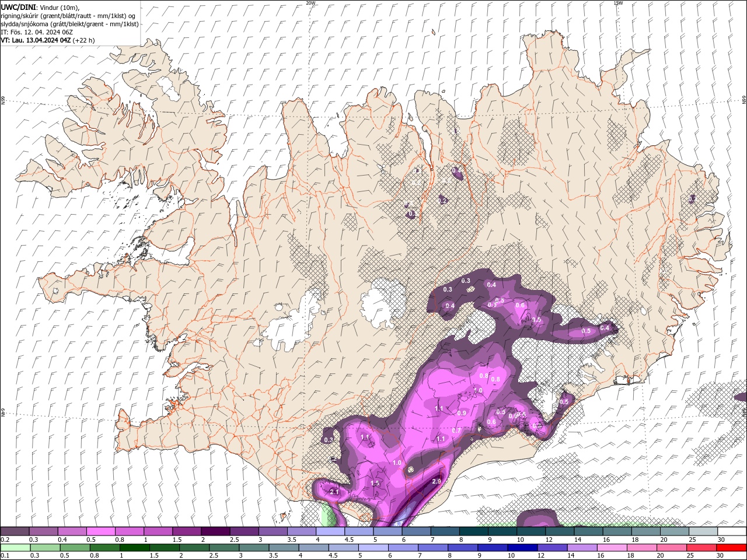Pick the top-row legend swatch starting at 0.2
The width and height of the screenshot is (747, 560).
click(x=15, y=531)
